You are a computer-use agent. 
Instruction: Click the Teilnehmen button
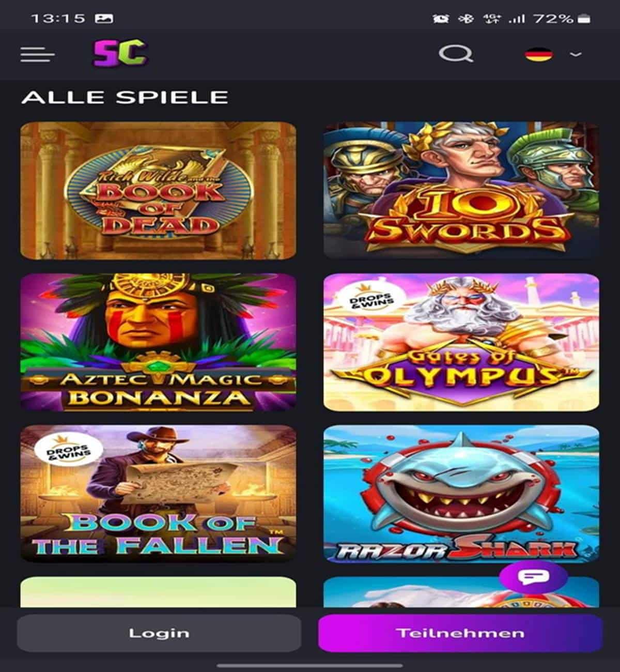click(x=460, y=633)
